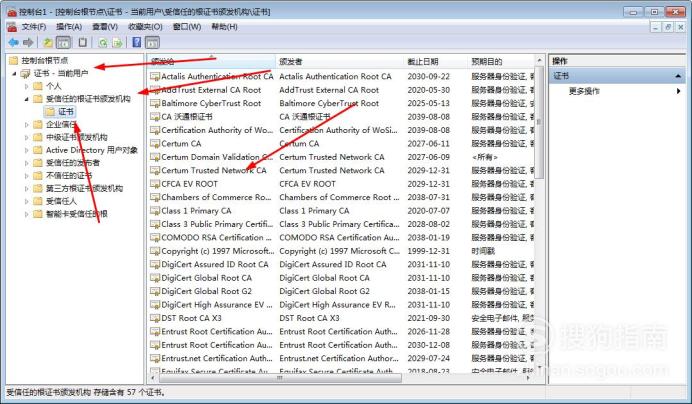Click expiry date 2030-12-08 of the Entrust row
692x404 pixels.
[x=429, y=345]
